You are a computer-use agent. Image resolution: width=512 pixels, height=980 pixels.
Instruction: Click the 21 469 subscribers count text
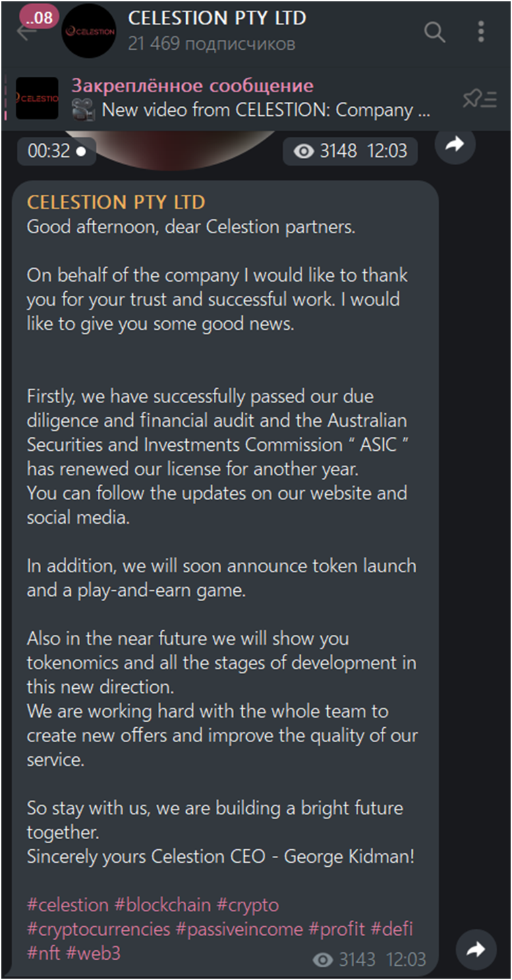(211, 44)
